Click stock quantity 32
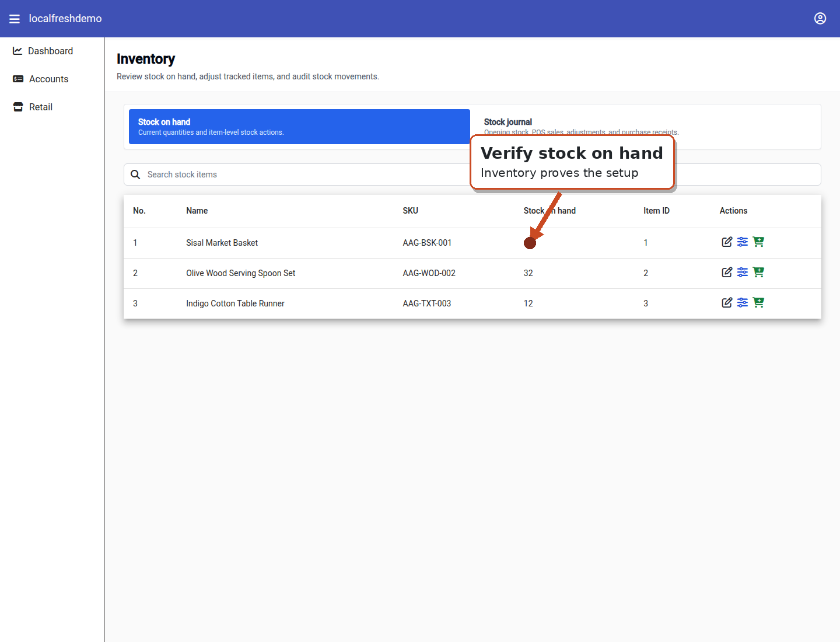 [x=528, y=273]
